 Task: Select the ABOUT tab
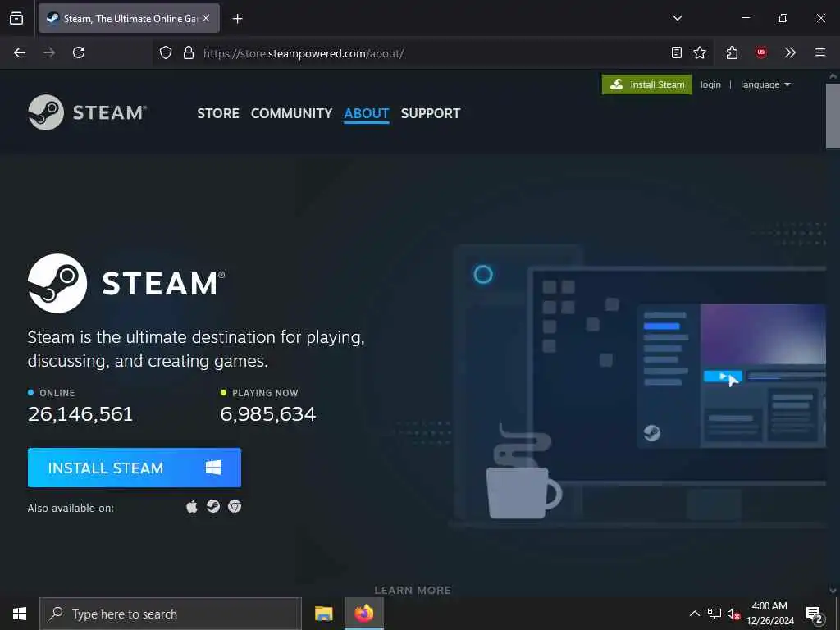(x=367, y=113)
